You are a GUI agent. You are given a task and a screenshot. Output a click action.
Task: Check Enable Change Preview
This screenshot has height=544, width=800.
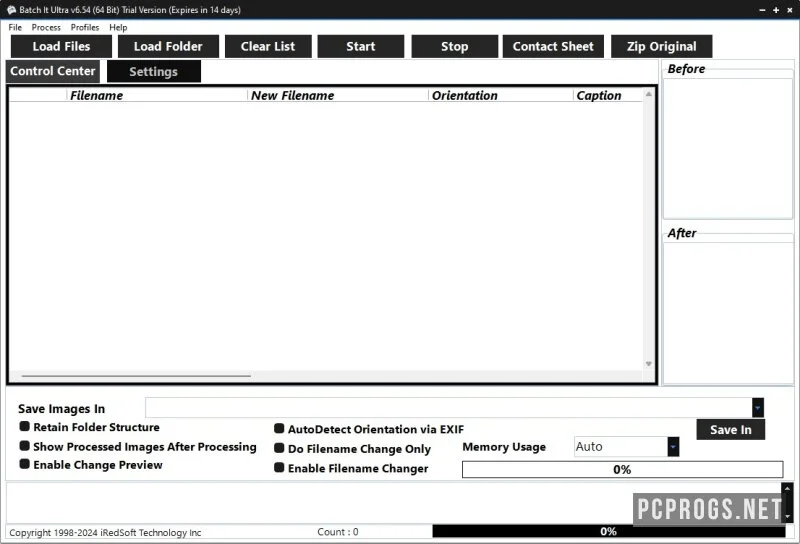click(24, 464)
